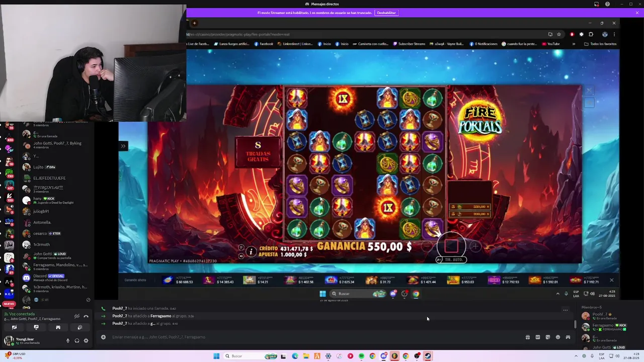Stop the slot spin button
Viewport: 644px width, 362px height.
point(451,246)
